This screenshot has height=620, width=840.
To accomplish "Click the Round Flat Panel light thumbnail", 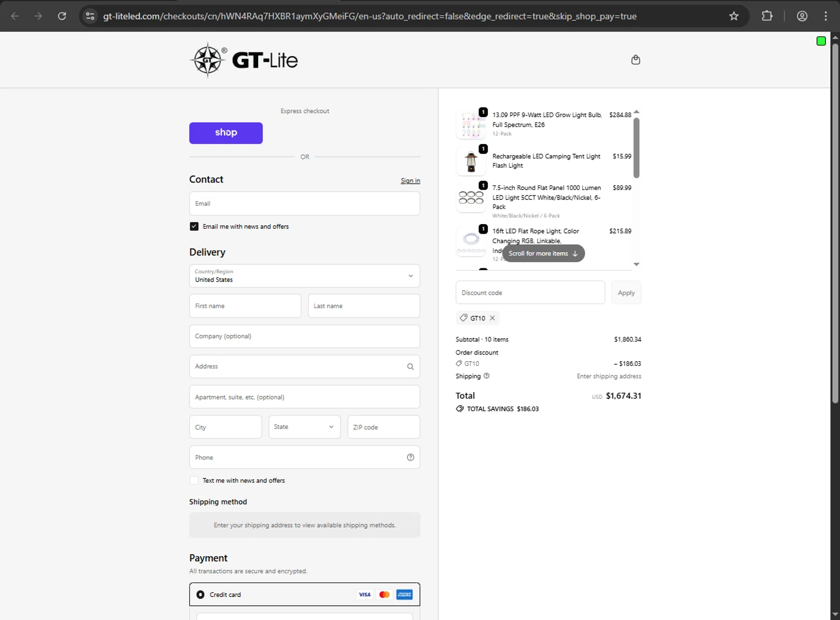I will (x=471, y=198).
